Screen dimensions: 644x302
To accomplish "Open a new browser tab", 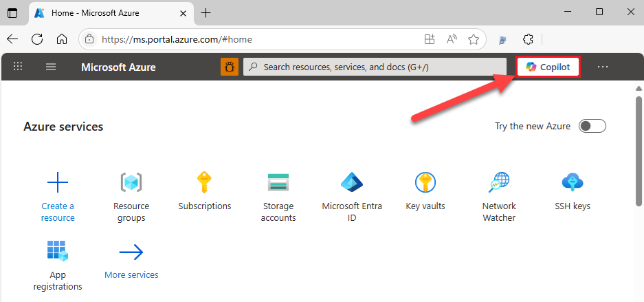I will click(206, 12).
